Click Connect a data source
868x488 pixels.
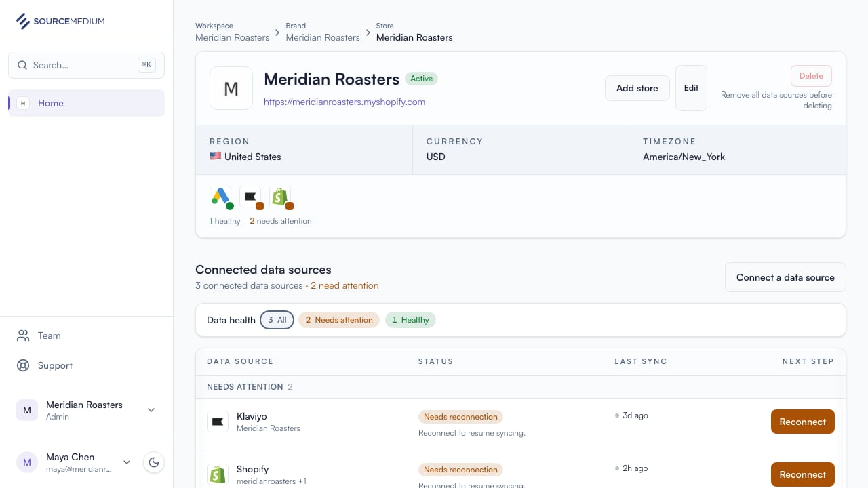click(x=785, y=277)
